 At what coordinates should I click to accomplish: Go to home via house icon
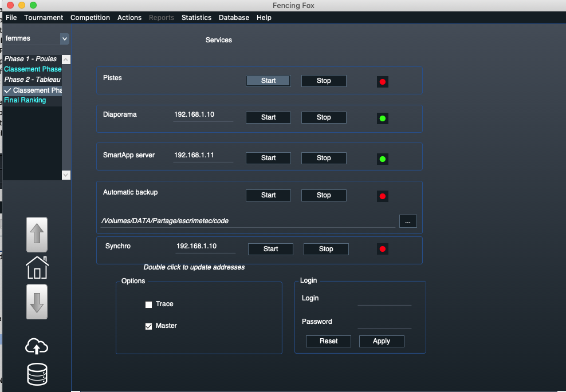(37, 268)
